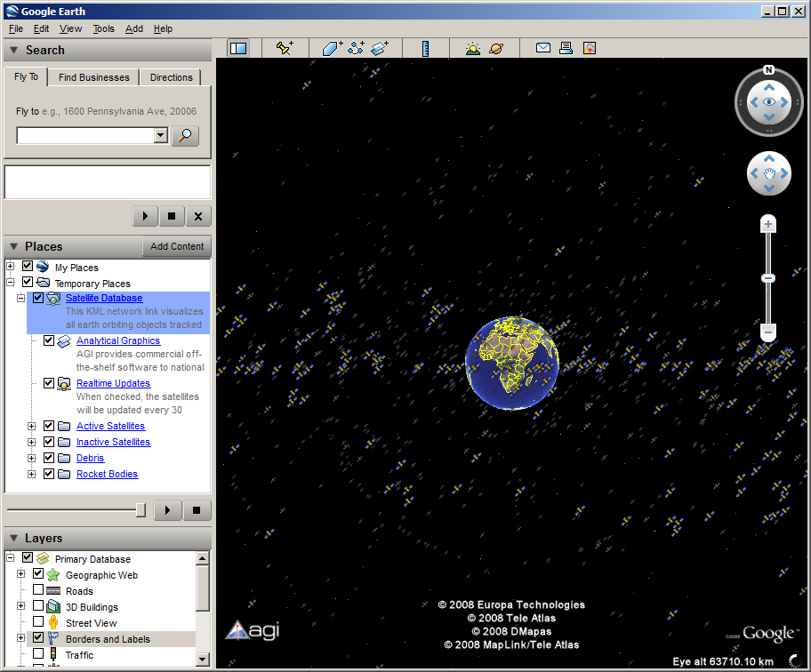Select the Add Path tool
Screen dimensions: 811x672
click(356, 49)
